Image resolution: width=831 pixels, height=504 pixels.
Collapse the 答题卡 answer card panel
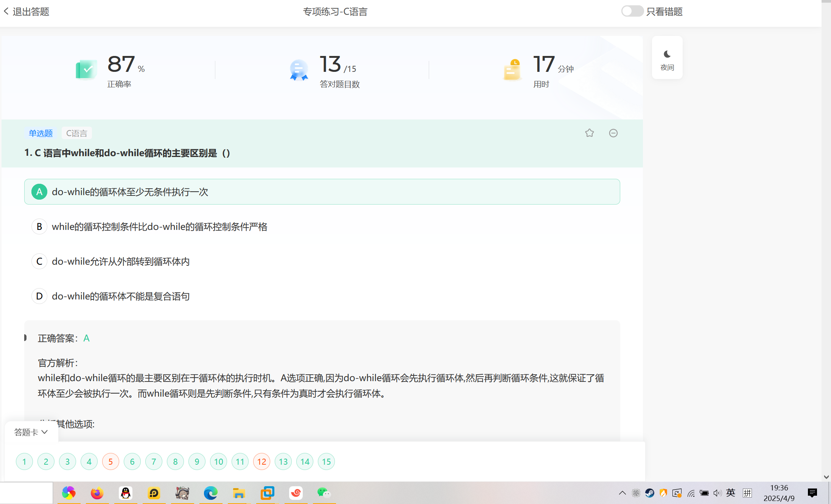tap(31, 432)
